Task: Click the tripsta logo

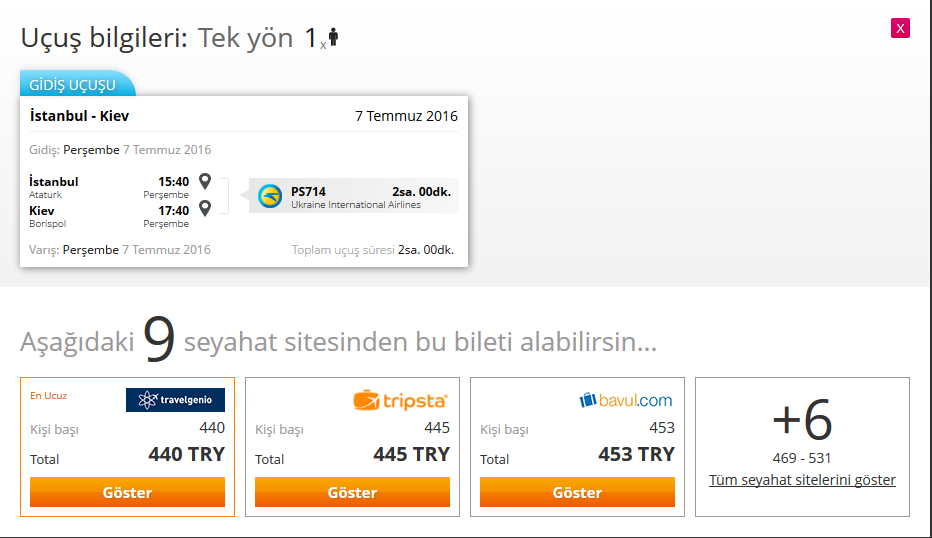Action: point(400,401)
